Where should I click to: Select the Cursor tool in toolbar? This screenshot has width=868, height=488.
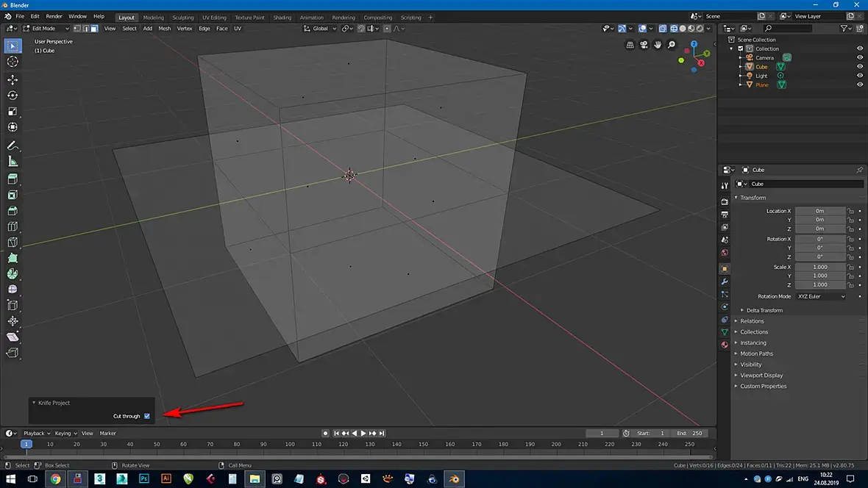(13, 62)
